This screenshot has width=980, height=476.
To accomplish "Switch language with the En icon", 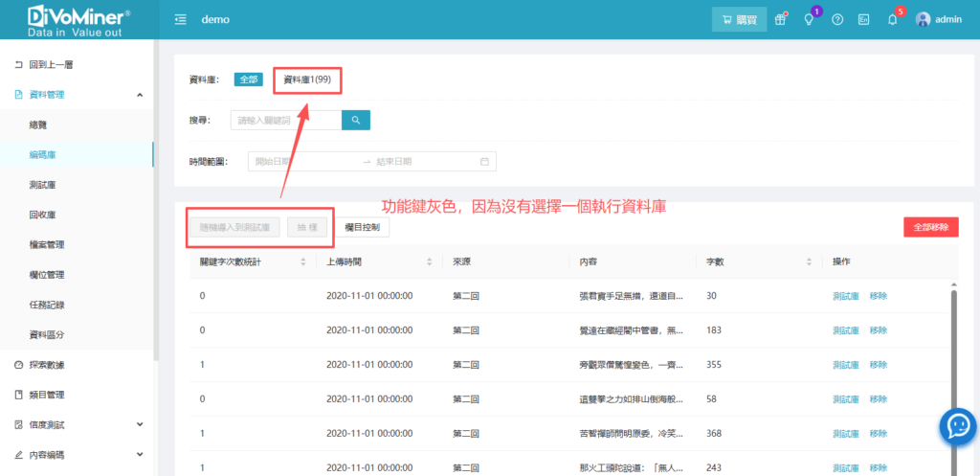I will pyautogui.click(x=863, y=20).
